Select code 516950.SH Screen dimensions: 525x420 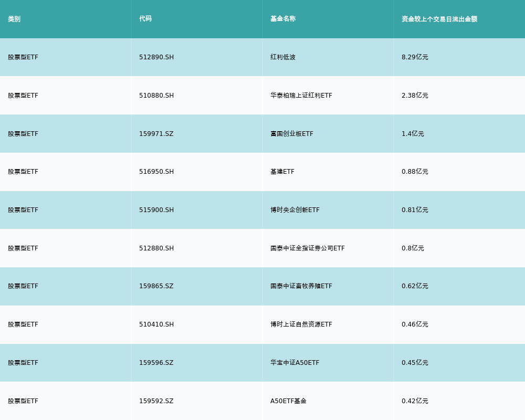click(156, 172)
